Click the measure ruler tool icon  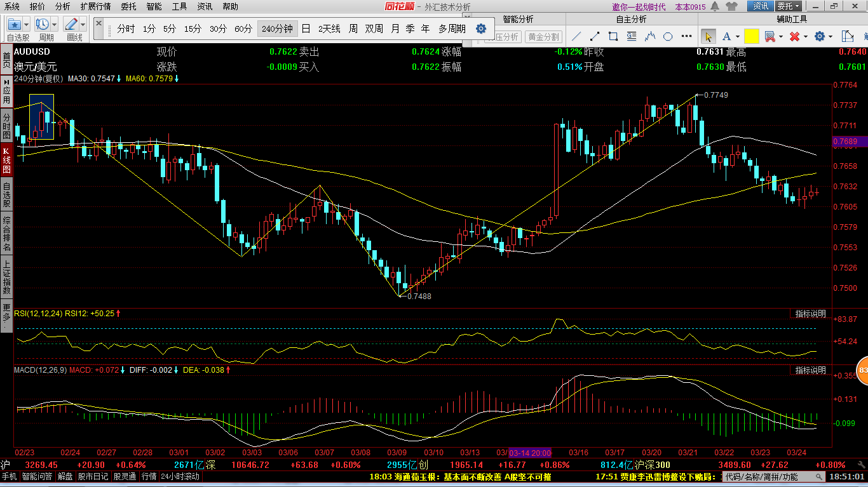(x=848, y=36)
